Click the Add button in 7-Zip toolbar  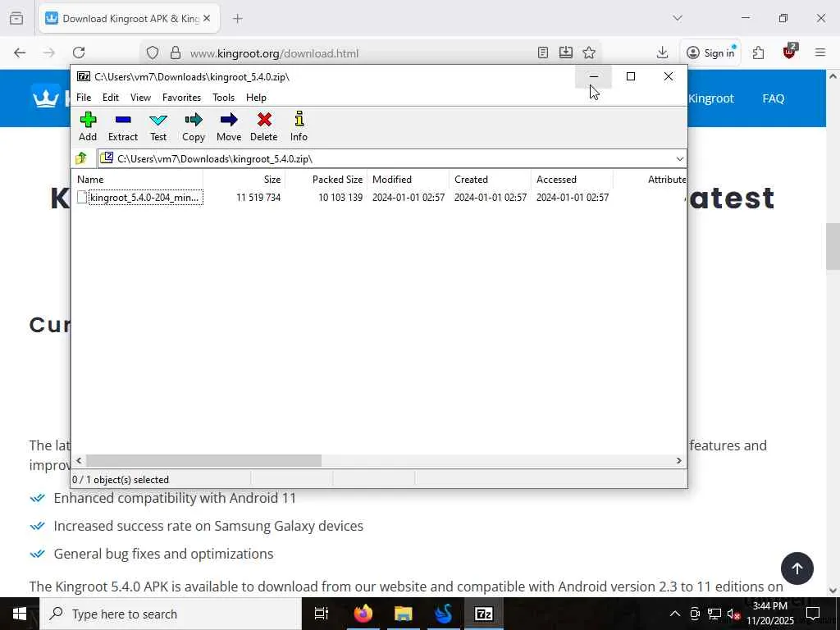[x=88, y=126]
